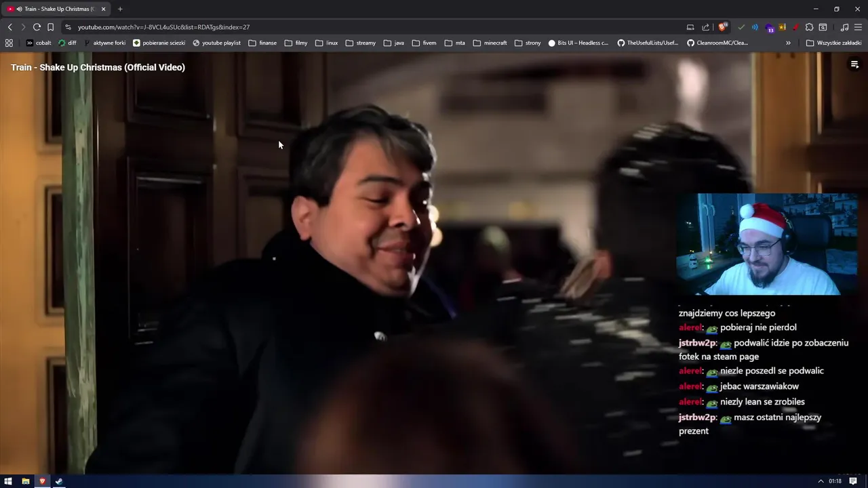Click the yellow star extension icon

782,27
